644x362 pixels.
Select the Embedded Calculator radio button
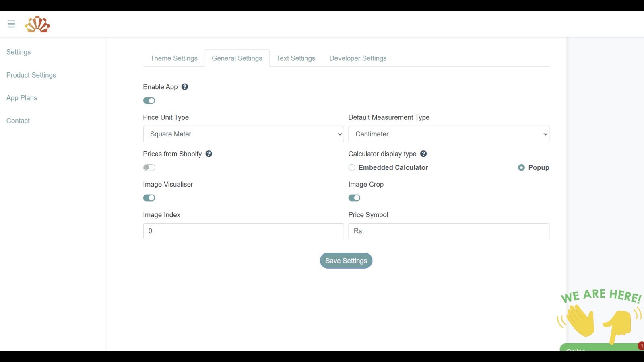point(351,167)
